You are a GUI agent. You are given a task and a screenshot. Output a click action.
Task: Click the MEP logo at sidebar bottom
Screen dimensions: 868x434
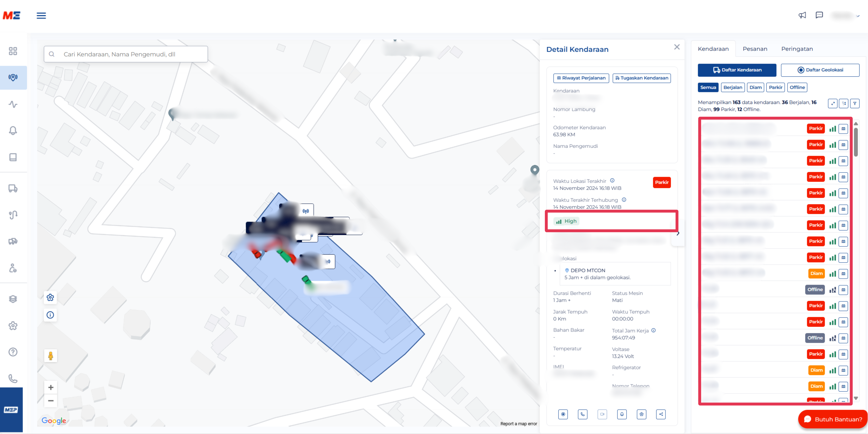tap(11, 410)
